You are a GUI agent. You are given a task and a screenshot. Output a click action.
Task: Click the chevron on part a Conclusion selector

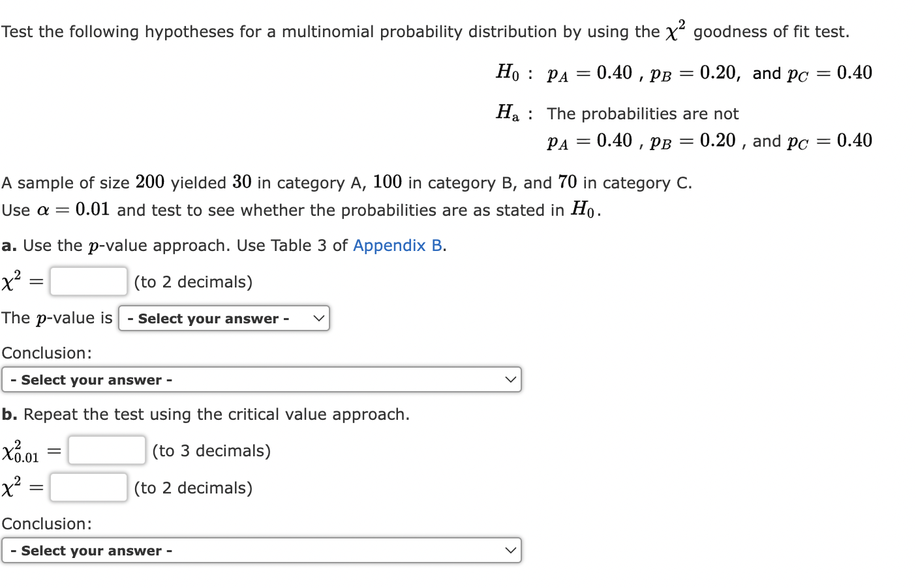[x=511, y=379]
